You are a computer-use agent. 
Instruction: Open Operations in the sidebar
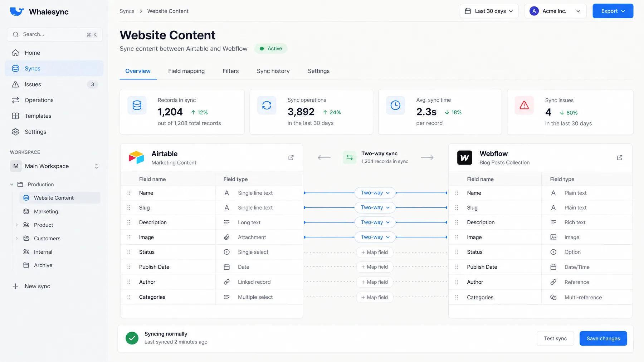[x=54, y=100]
